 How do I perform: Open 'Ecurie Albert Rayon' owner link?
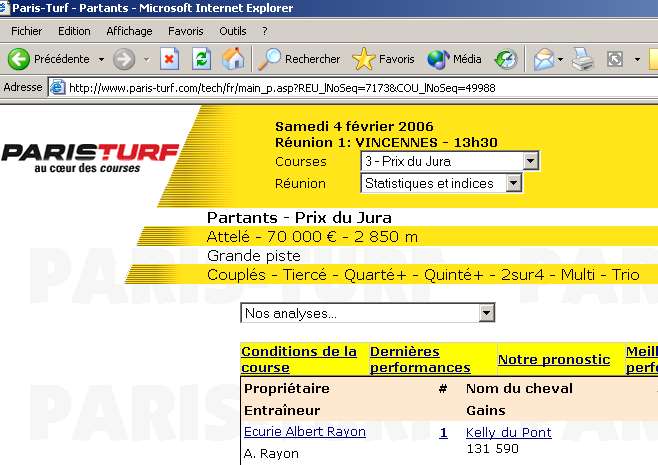[305, 431]
